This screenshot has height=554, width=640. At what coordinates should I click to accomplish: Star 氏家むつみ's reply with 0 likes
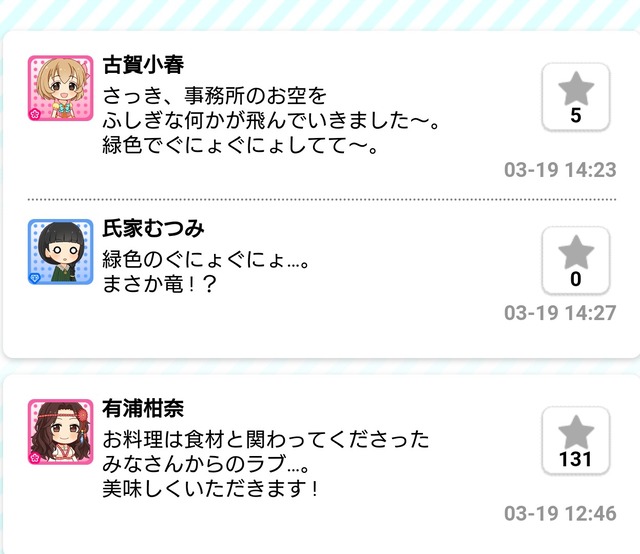[x=576, y=260]
